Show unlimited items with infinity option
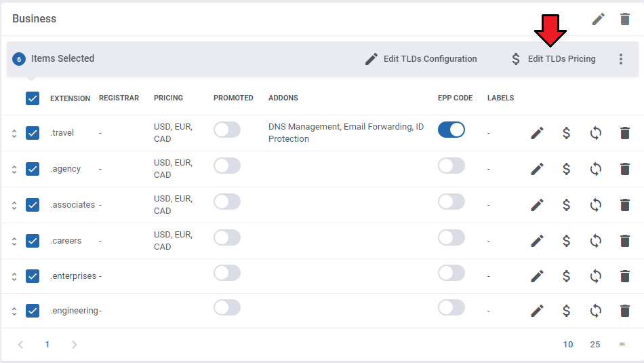The width and height of the screenshot is (644, 363). tap(622, 344)
